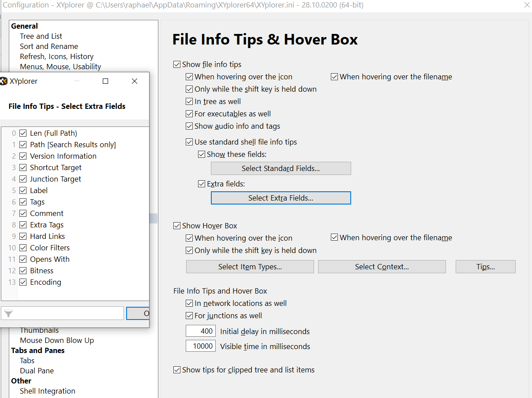The height and width of the screenshot is (398, 532).
Task: Uncheck Show Hover Box option
Action: click(177, 226)
